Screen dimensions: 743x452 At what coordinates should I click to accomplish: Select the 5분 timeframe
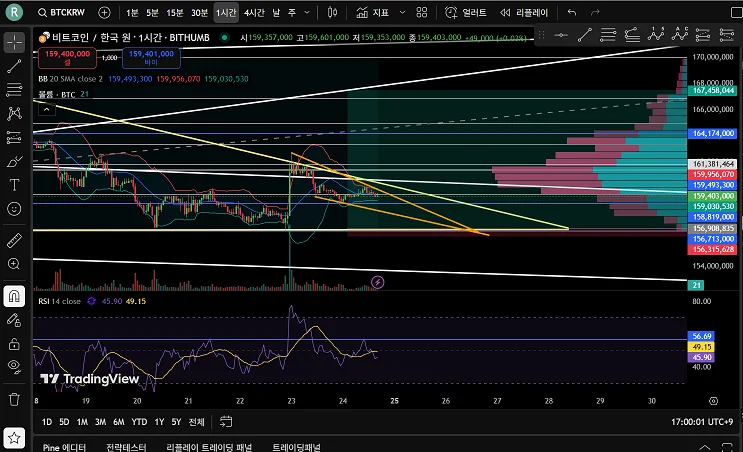[152, 13]
